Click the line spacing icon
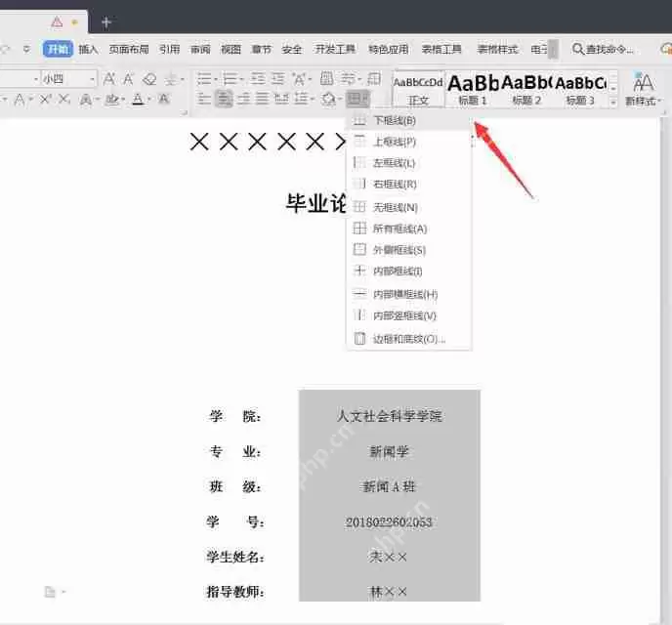Image resolution: width=672 pixels, height=625 pixels. (x=301, y=100)
